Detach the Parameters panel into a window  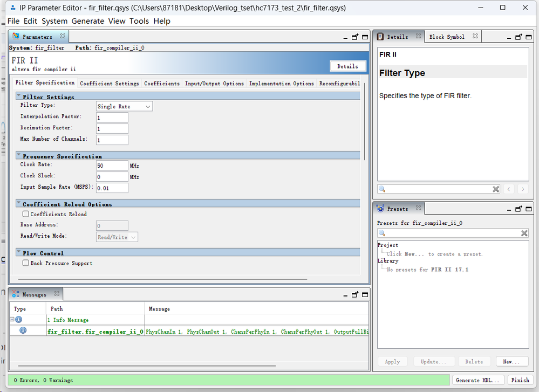(355, 37)
